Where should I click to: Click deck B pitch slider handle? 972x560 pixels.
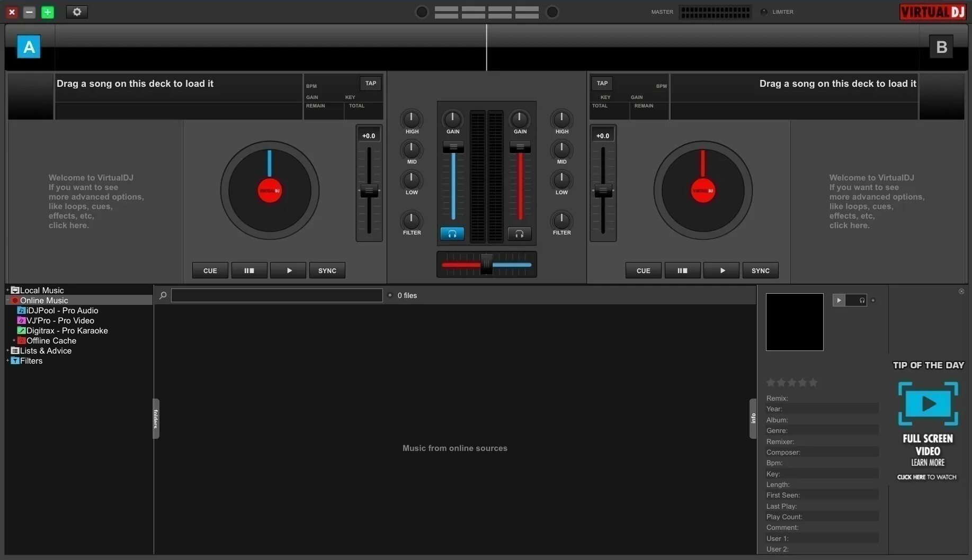click(x=603, y=191)
